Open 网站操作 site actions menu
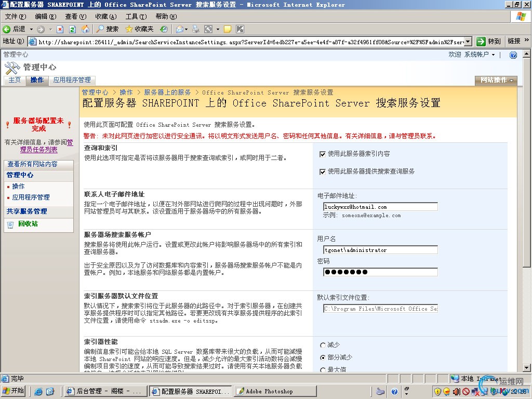 pyautogui.click(x=496, y=80)
